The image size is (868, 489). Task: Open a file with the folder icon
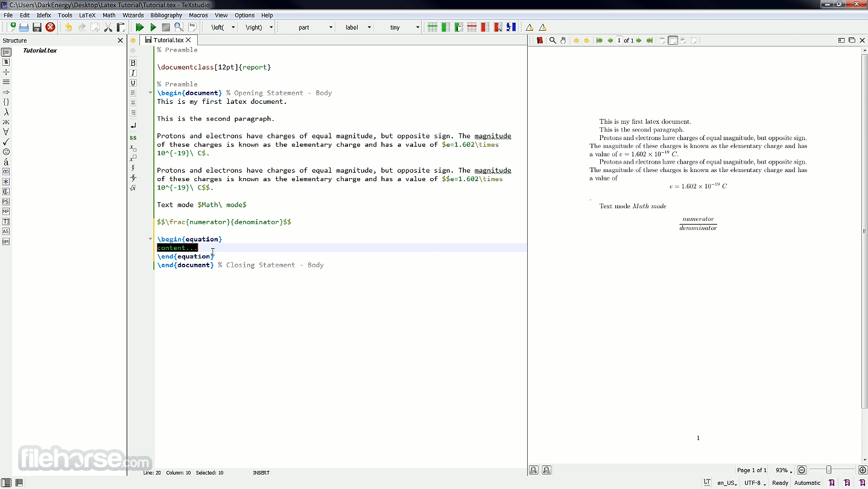24,27
